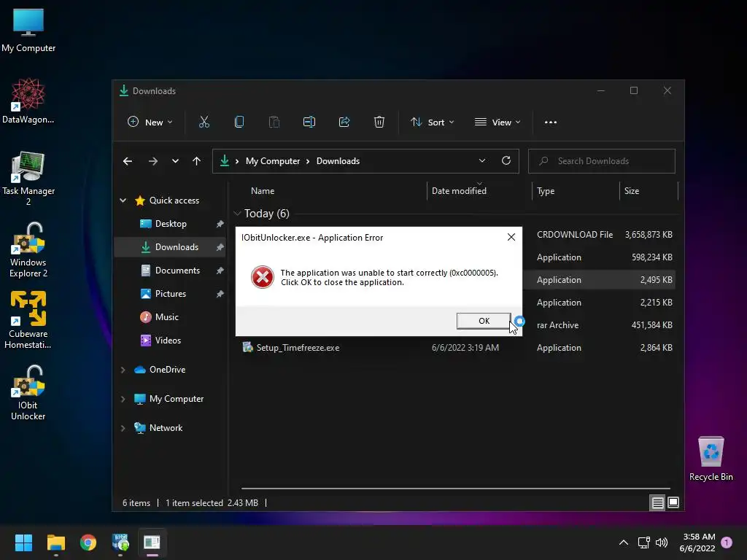Open the clock showing 3:58 AM

click(697, 542)
